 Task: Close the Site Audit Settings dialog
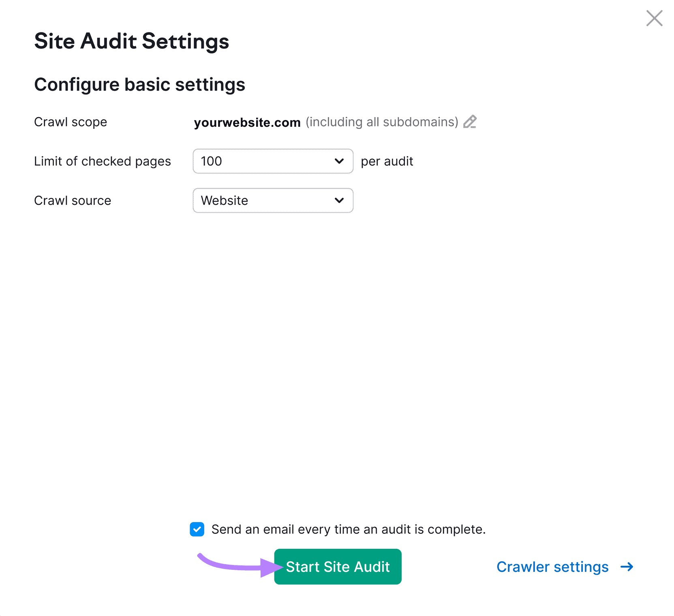click(654, 18)
